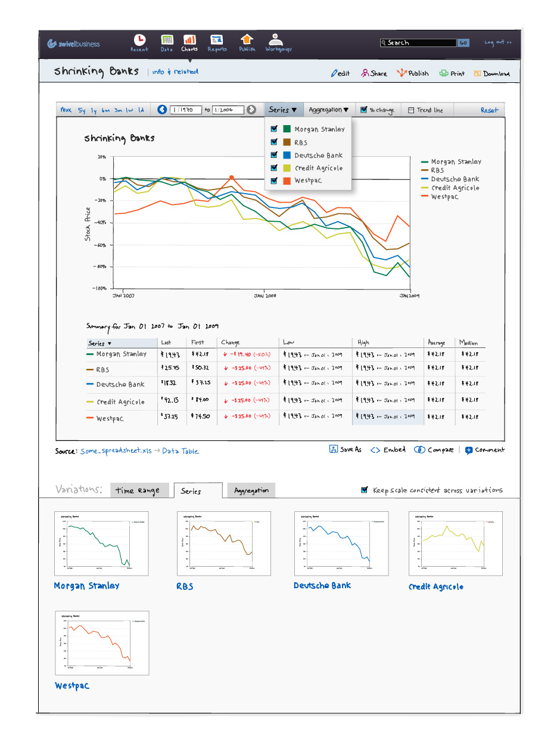
Task: Click the Data spreadsheet icon
Action: point(167,41)
